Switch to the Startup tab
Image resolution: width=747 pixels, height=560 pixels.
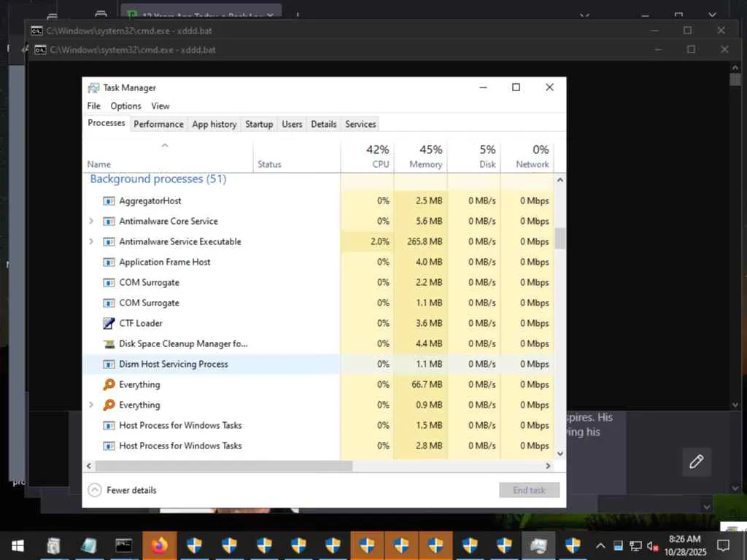click(259, 124)
